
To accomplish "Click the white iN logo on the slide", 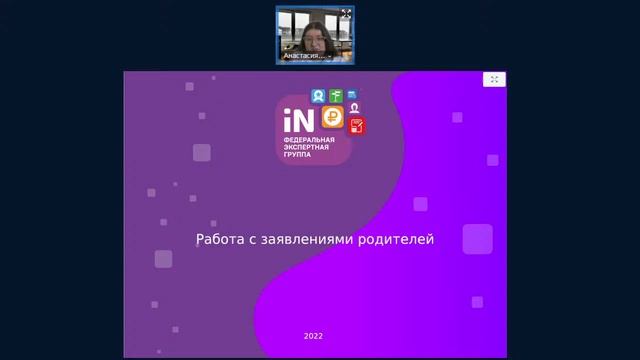I will (299, 120).
